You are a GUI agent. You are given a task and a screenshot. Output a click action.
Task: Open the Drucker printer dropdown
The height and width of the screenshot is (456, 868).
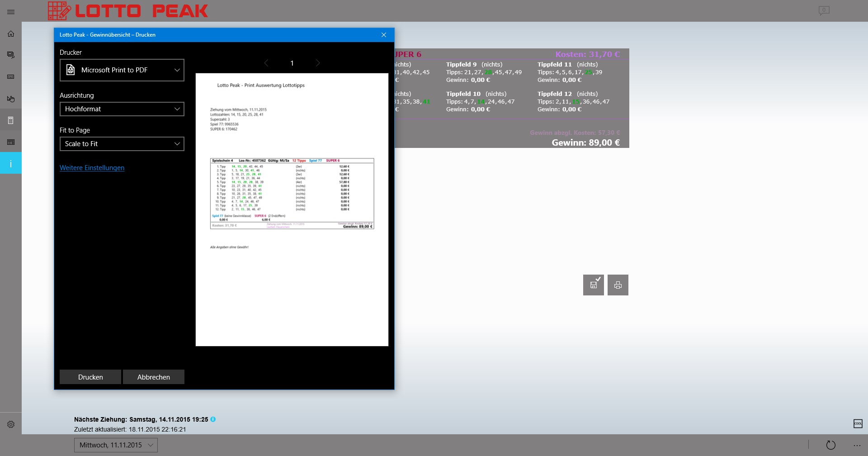tap(122, 70)
